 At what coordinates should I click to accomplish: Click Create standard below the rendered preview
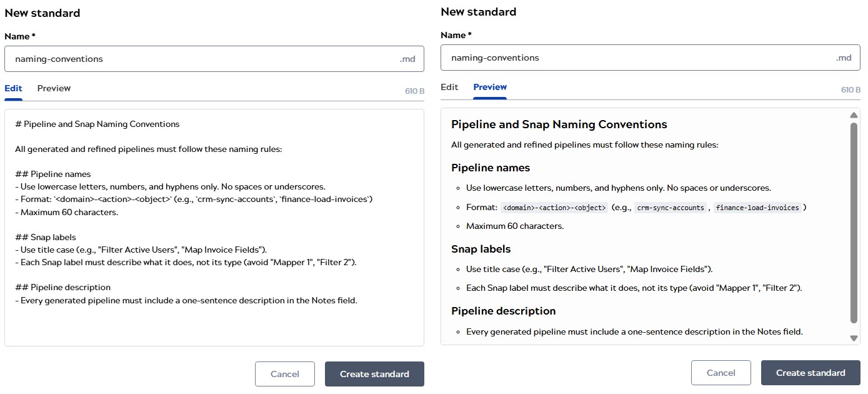click(x=811, y=373)
